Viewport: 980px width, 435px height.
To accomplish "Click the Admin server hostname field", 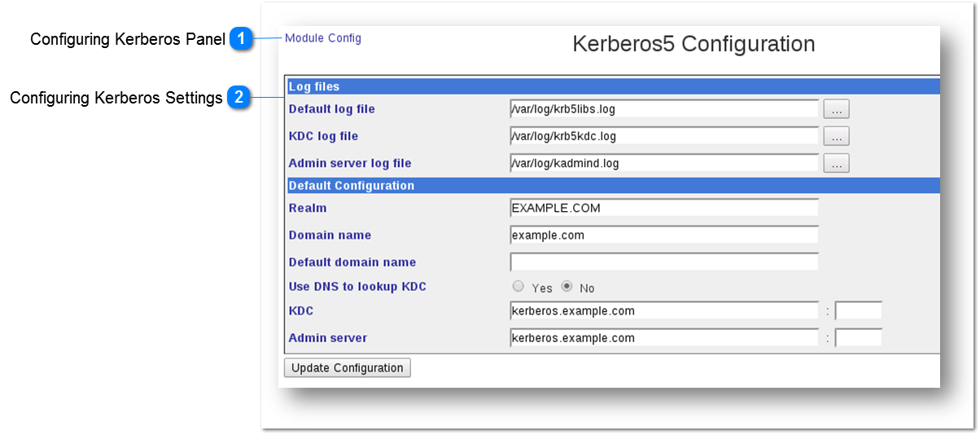I will [664, 338].
